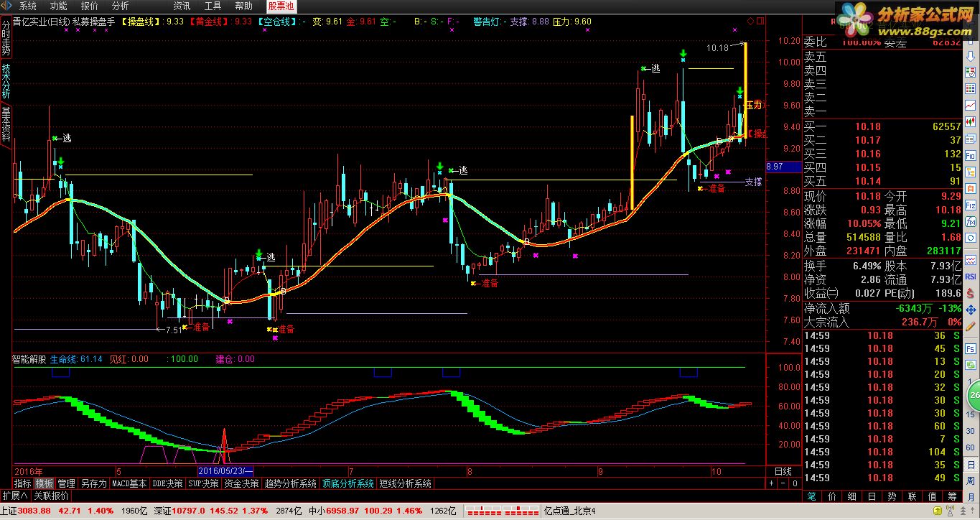
Task: Click the yellow status icon in status bar
Action: coord(938,511)
